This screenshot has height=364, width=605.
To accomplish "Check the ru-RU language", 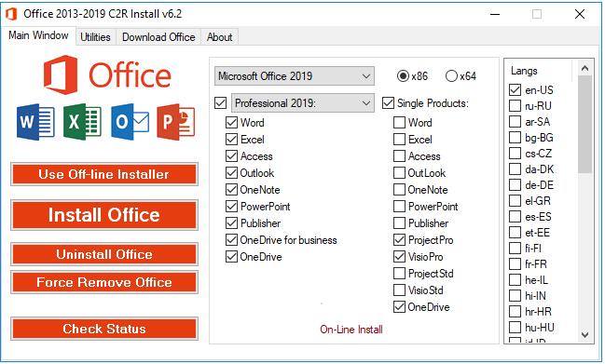I will [x=516, y=105].
